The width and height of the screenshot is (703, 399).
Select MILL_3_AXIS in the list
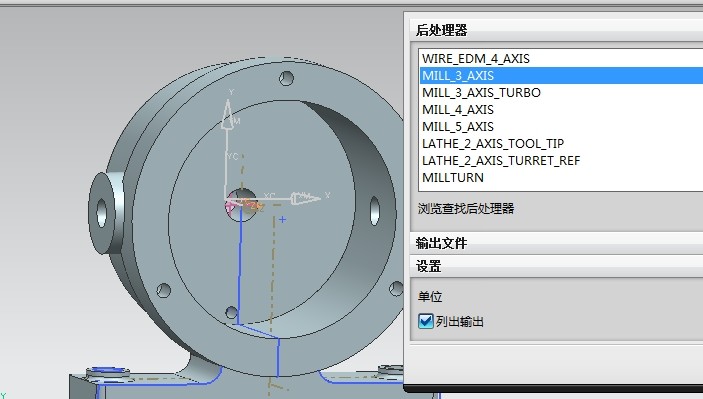[x=561, y=75]
